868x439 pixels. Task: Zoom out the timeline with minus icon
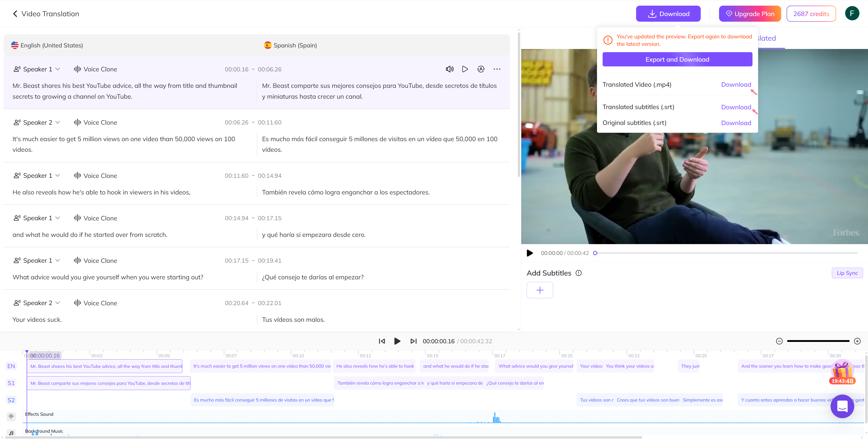(779, 341)
